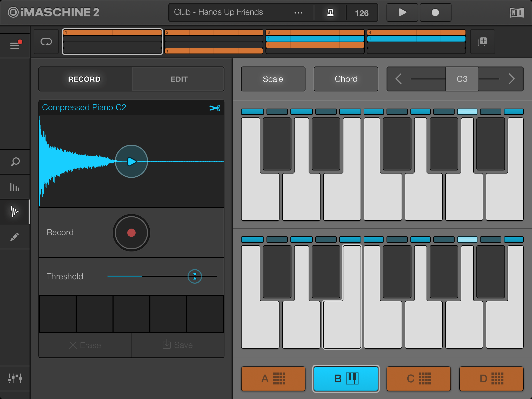The height and width of the screenshot is (399, 532).
Task: Shift octave up with right chevron
Action: [511, 79]
